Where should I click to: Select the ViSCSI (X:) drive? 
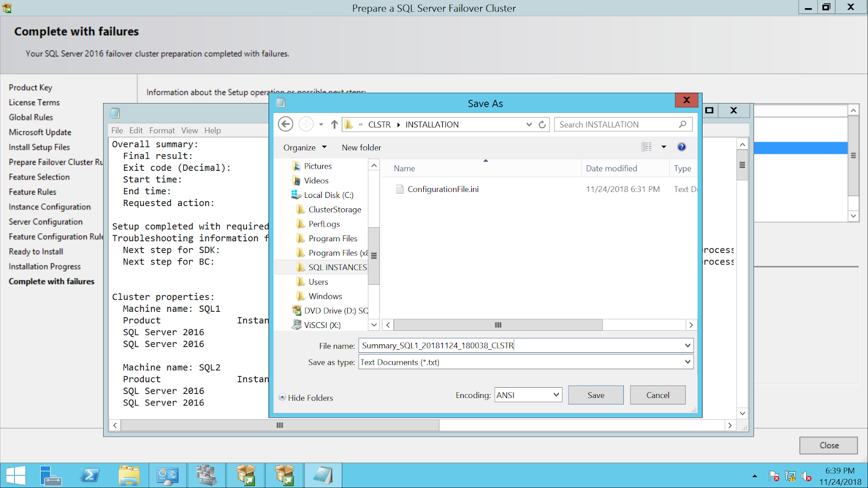click(x=316, y=325)
